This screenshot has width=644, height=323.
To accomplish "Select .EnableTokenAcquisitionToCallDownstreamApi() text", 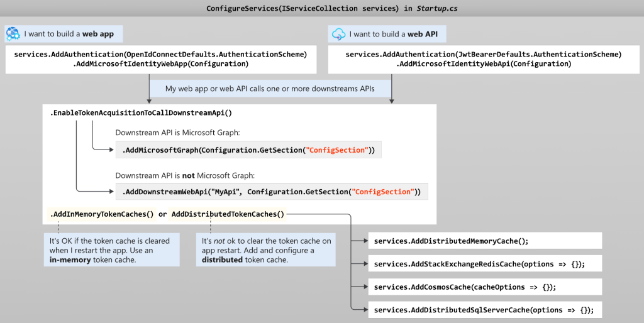I will (x=141, y=113).
